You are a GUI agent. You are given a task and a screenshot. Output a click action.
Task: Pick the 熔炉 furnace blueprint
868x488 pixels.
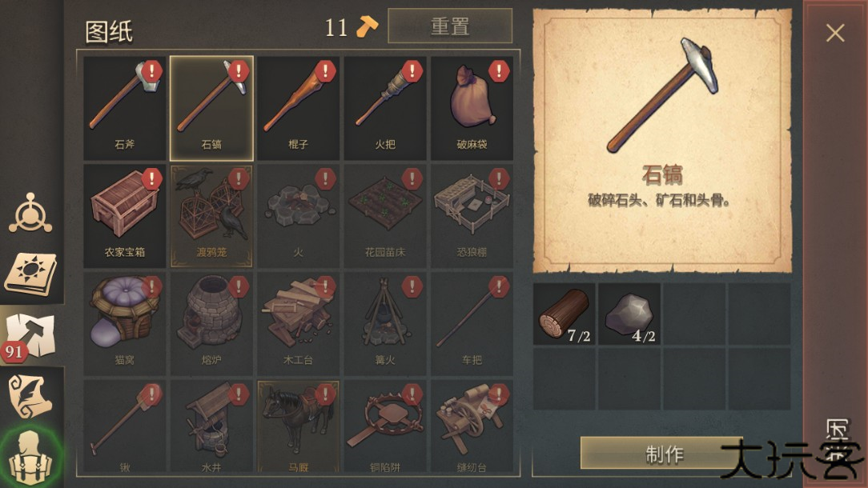pos(211,324)
